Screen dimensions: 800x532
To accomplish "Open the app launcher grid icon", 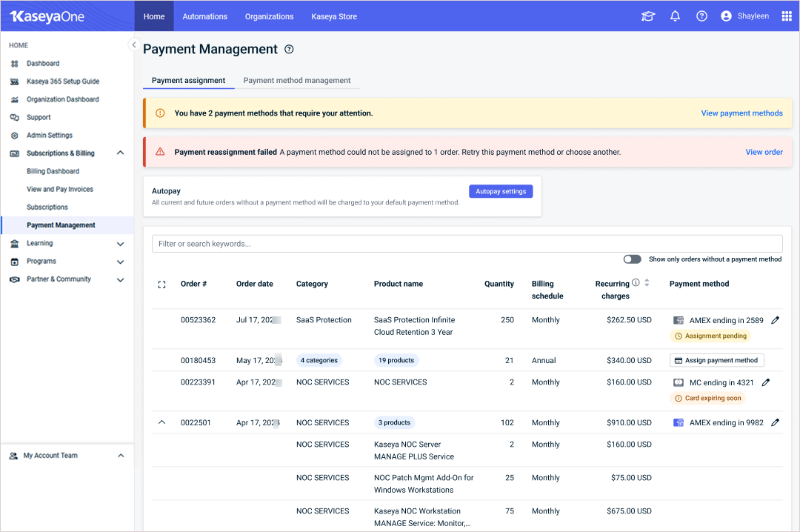I will pos(786,16).
